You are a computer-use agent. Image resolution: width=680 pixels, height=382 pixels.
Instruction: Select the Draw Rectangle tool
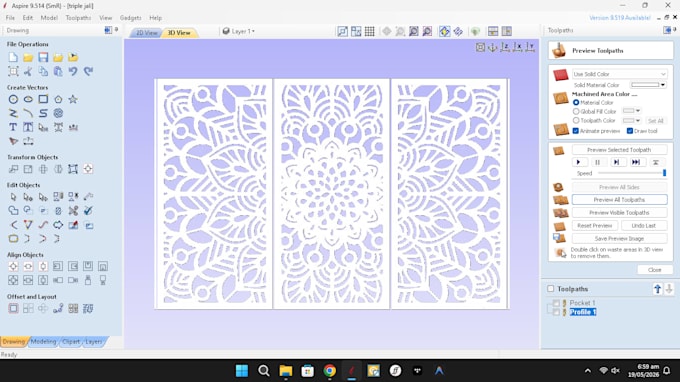tap(43, 99)
